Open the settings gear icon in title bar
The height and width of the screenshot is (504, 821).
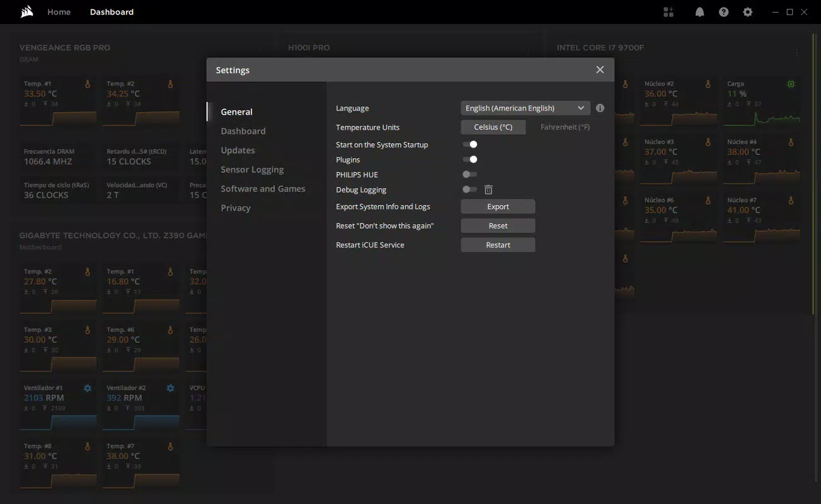747,12
